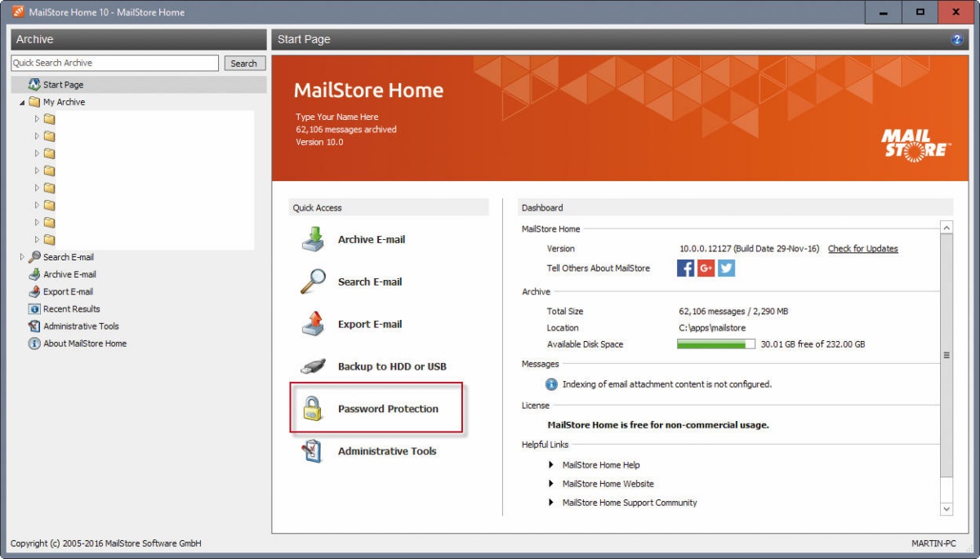Viewport: 980px width, 559px height.
Task: Click the Export E-mail quick access icon
Action: pyautogui.click(x=314, y=324)
